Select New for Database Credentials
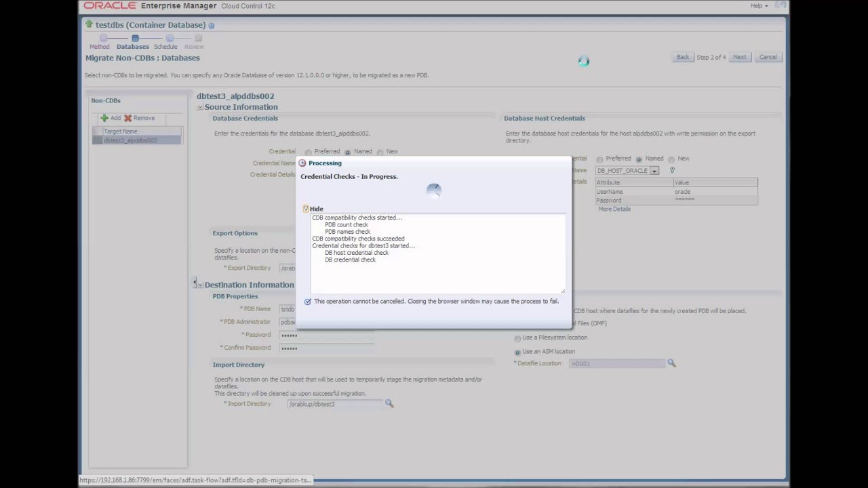Image resolution: width=868 pixels, height=488 pixels. coord(380,152)
